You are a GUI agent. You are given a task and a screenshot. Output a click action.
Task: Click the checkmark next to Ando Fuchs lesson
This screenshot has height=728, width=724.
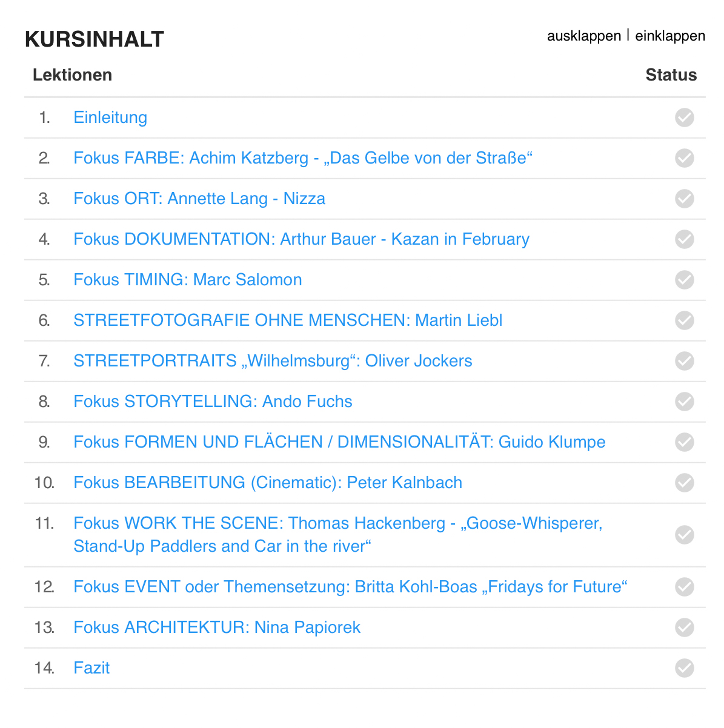click(684, 402)
